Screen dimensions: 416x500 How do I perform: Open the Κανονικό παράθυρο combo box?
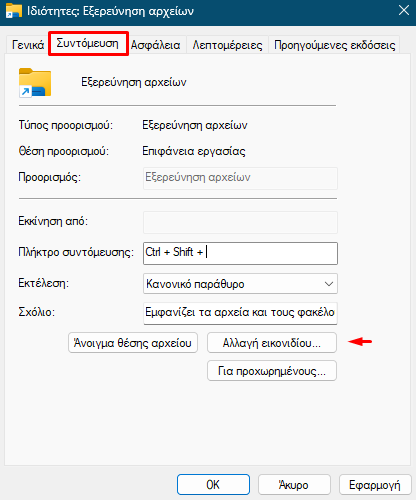pos(240,284)
